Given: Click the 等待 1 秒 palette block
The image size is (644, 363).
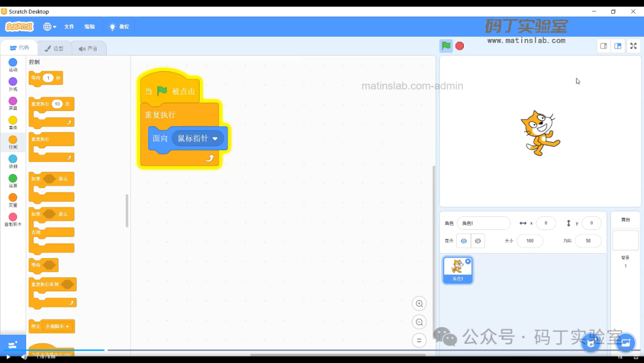Looking at the screenshot, I should (x=45, y=78).
